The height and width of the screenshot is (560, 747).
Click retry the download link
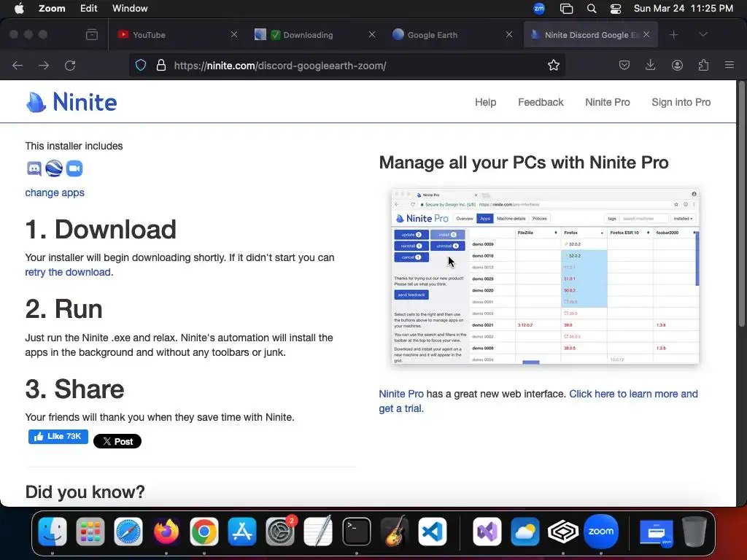coord(68,272)
